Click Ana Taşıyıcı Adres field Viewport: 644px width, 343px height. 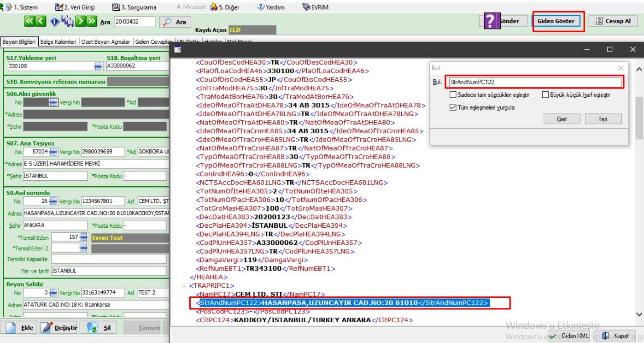[96, 164]
